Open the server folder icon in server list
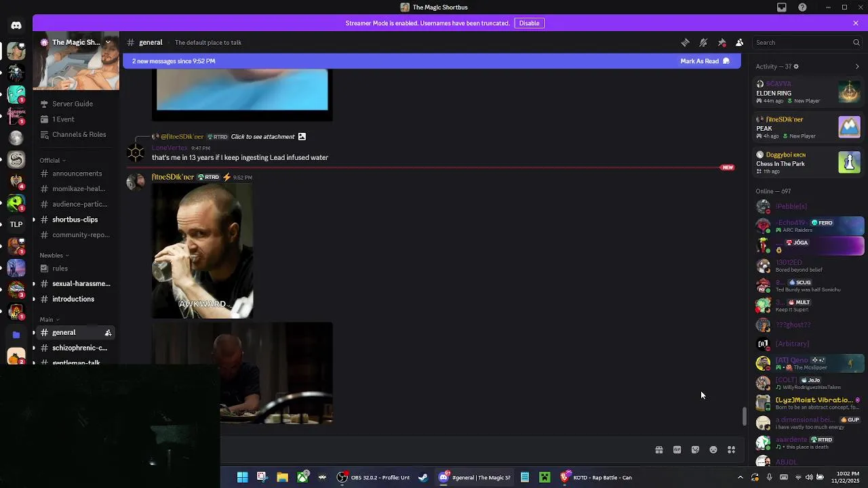868x488 pixels. coord(16,334)
